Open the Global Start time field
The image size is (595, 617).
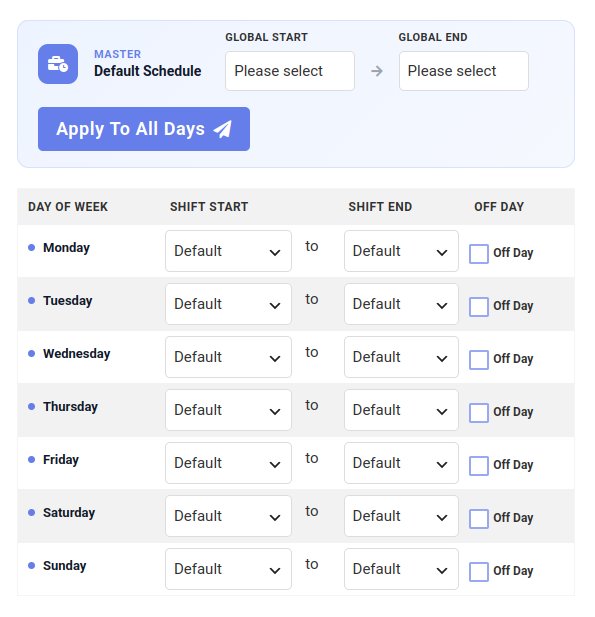tap(290, 71)
